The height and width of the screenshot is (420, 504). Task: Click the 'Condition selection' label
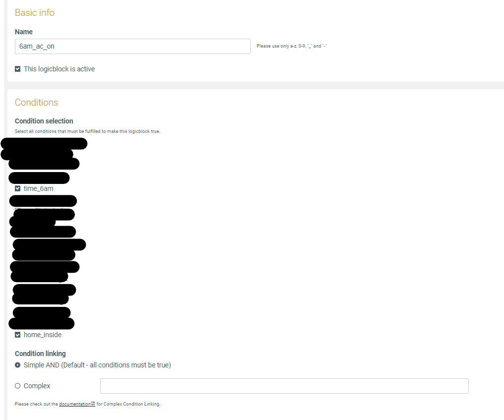(44, 121)
